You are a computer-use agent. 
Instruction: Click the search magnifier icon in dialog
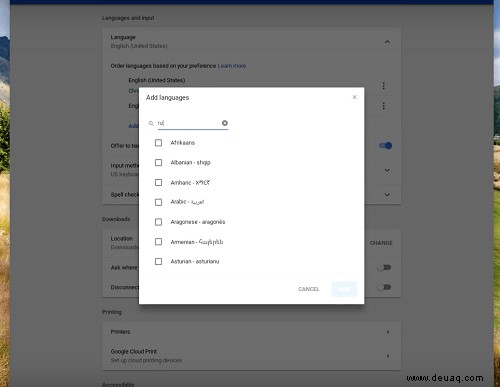pyautogui.click(x=151, y=123)
